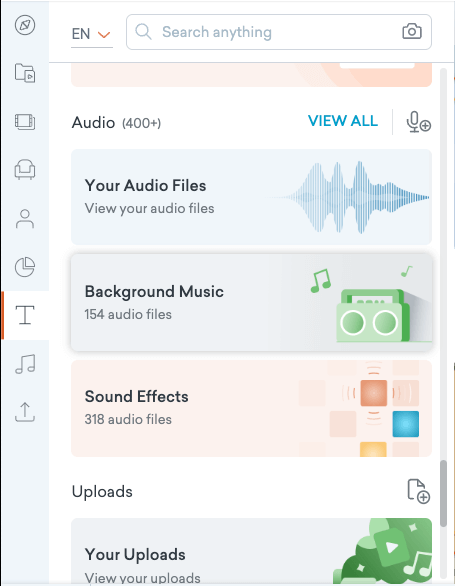Screen dimensions: 455x586
Task: Open the Your Uploads card
Action: point(251,552)
